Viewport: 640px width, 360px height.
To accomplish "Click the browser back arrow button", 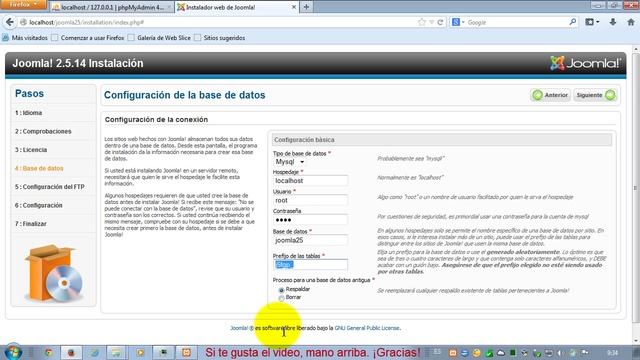I will [x=10, y=22].
